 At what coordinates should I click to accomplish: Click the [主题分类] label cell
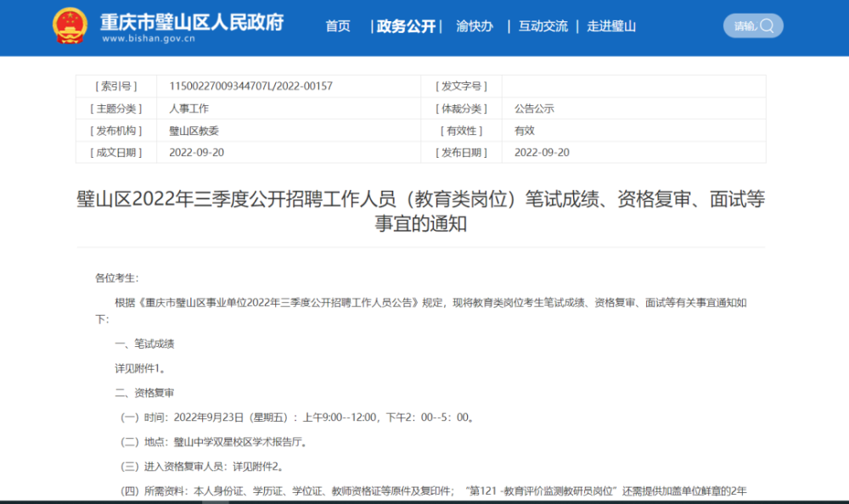tap(116, 109)
